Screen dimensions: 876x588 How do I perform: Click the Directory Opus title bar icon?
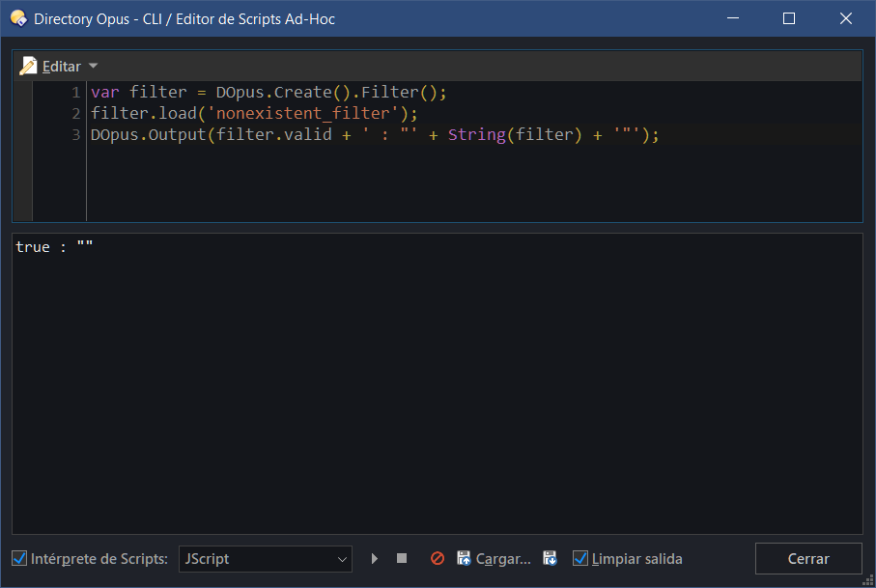point(18,18)
